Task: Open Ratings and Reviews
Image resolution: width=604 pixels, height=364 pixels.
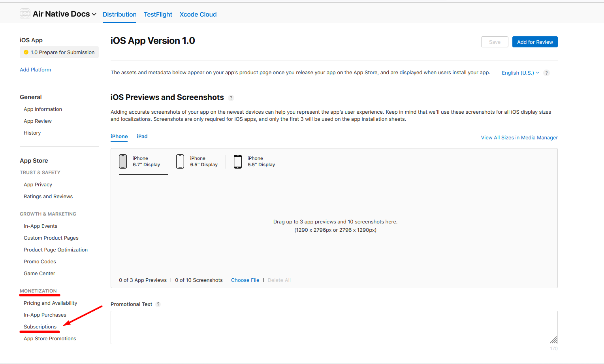Action: (x=48, y=196)
